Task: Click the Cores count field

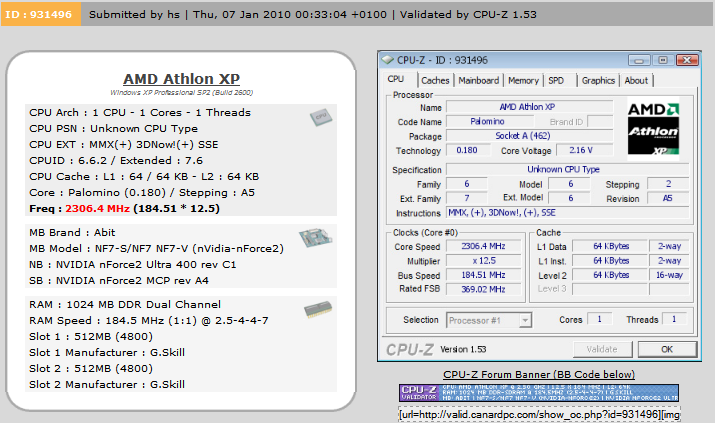Action: (x=600, y=319)
